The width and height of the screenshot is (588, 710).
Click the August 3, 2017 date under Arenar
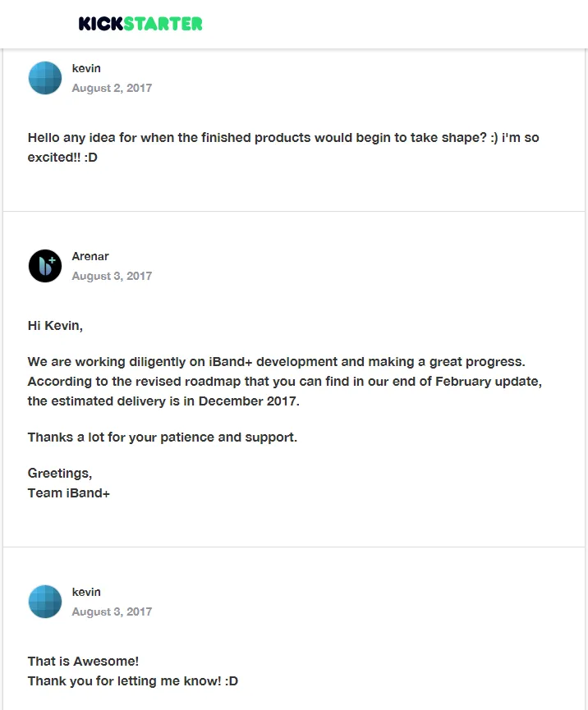[112, 276]
